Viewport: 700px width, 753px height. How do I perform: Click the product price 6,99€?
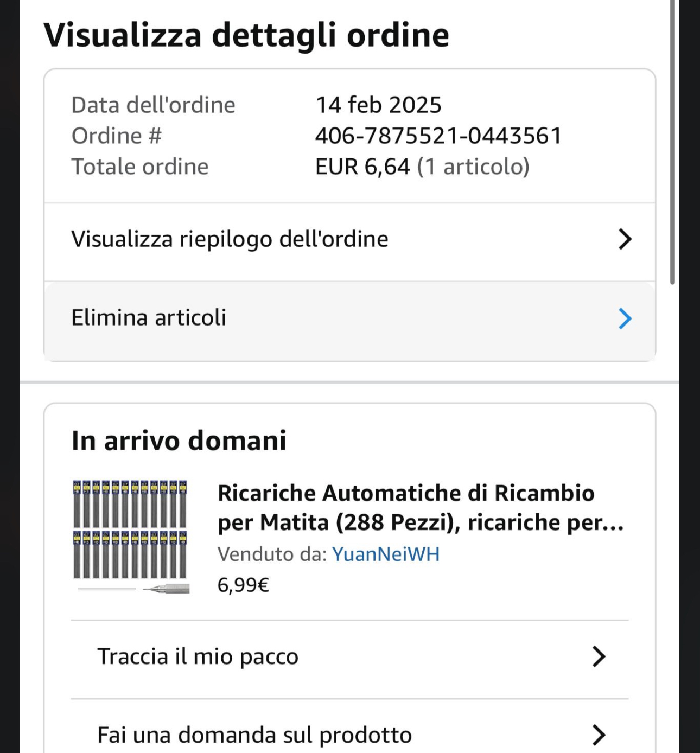(243, 585)
